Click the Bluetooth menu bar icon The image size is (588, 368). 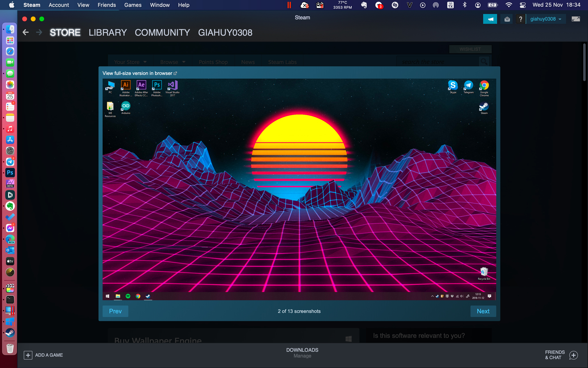pos(465,5)
